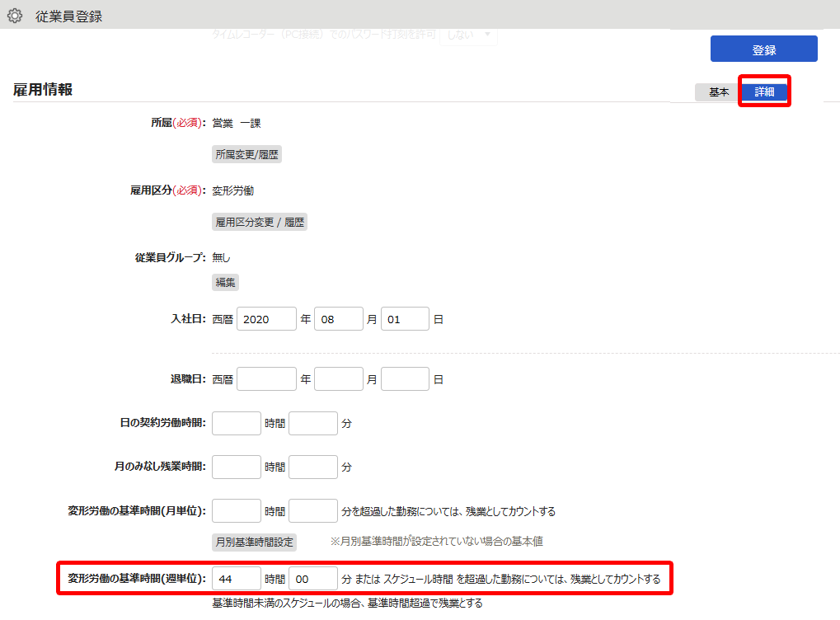
Task: Click the gear icon beside 従業員登録
Action: tap(15, 16)
